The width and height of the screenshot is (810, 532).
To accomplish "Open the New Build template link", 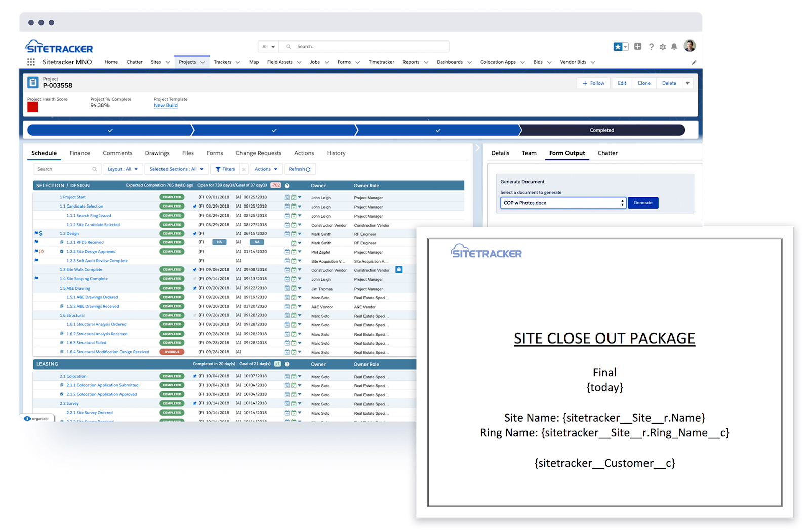I will [166, 106].
